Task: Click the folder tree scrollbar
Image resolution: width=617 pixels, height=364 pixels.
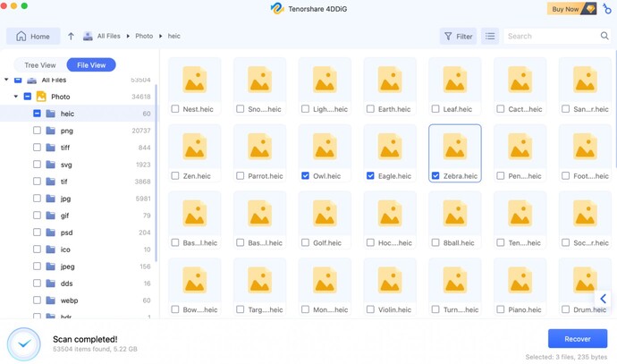Action: pos(156,174)
